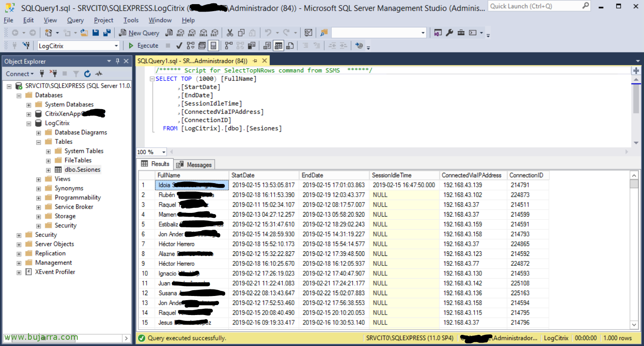Refresh the Object Explorer tree
This screenshot has width=644, height=346.
pyautogui.click(x=87, y=74)
